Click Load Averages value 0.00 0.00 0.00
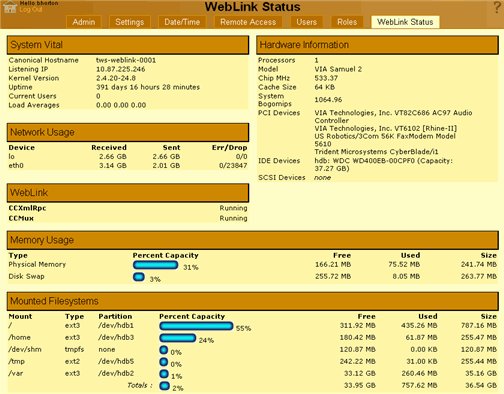The image size is (504, 394). (121, 105)
